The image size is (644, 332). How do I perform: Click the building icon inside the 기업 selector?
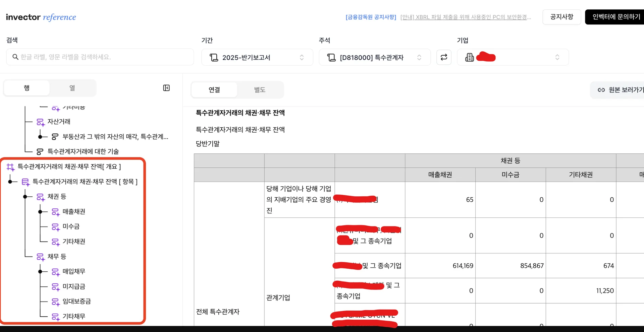(470, 57)
